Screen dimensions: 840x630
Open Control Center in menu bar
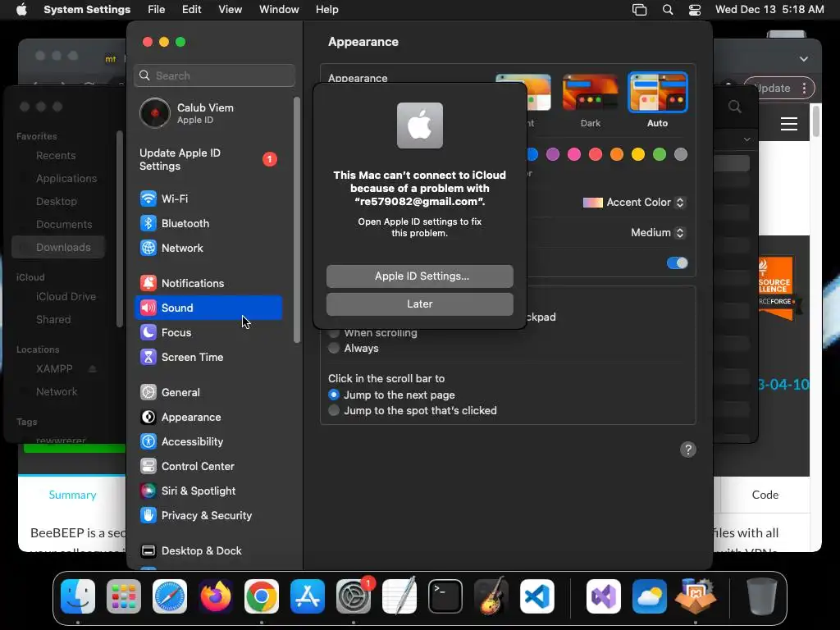coord(695,10)
